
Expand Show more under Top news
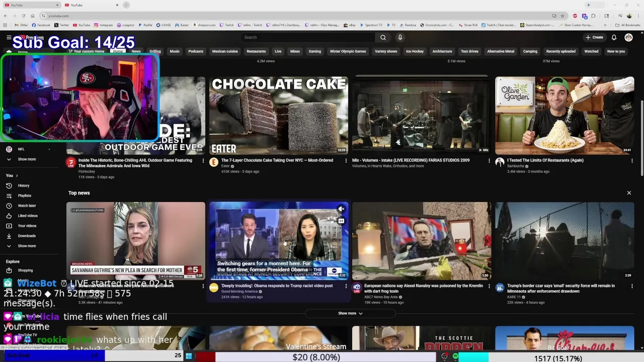[350, 313]
